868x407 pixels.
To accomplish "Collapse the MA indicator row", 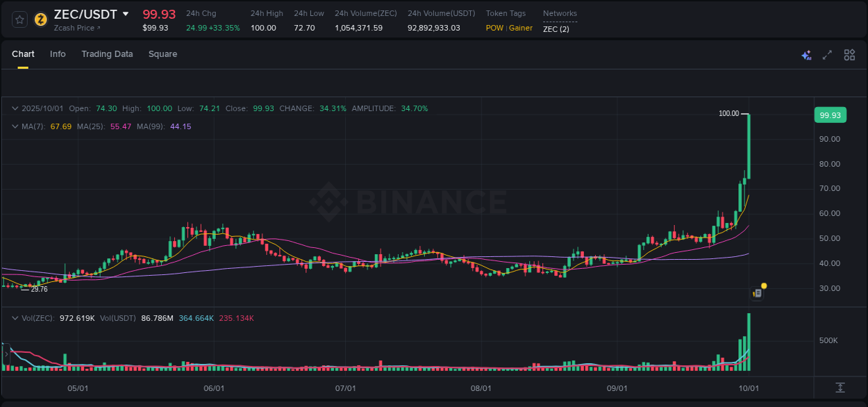I will click(x=15, y=127).
